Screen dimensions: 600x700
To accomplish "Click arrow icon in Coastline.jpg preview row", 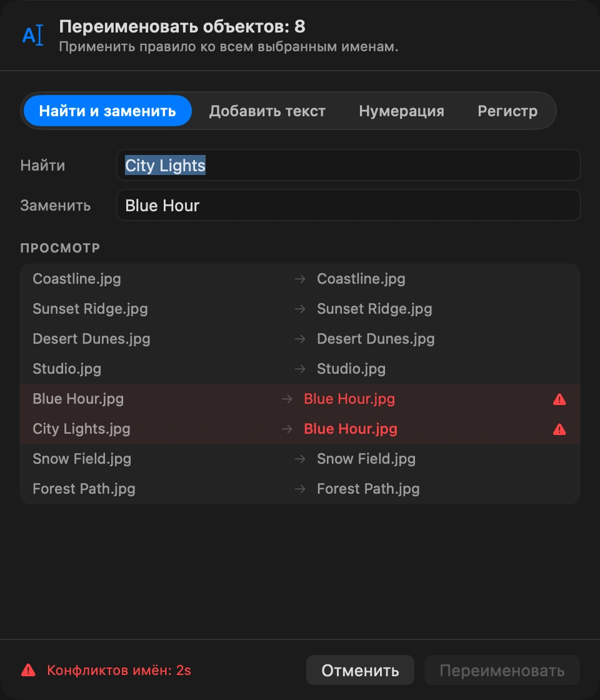I will tap(300, 279).
